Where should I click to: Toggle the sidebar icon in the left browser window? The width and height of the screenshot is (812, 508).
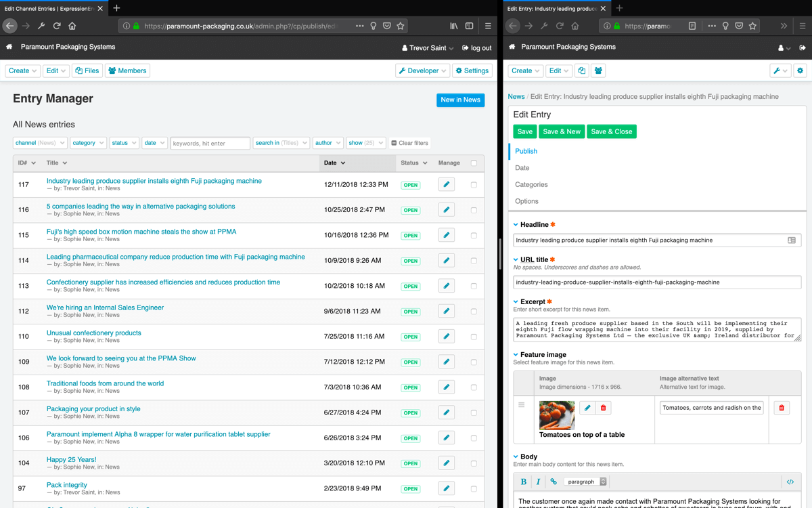469,26
